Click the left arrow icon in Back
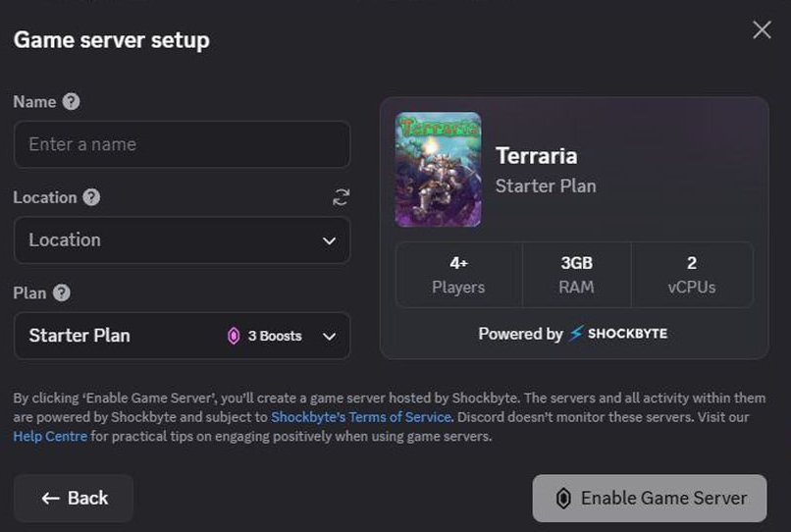The height and width of the screenshot is (532, 791). [51, 499]
